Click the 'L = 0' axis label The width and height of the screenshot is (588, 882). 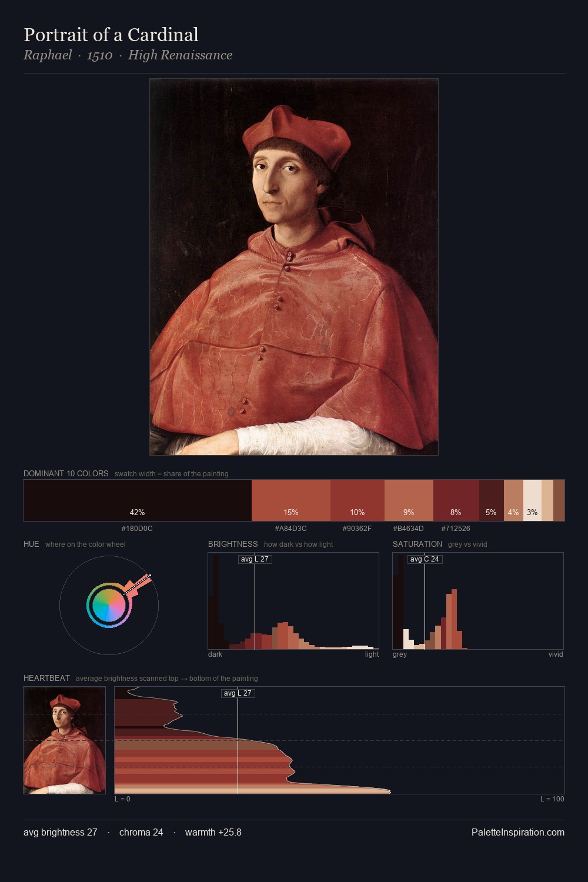[x=122, y=799]
